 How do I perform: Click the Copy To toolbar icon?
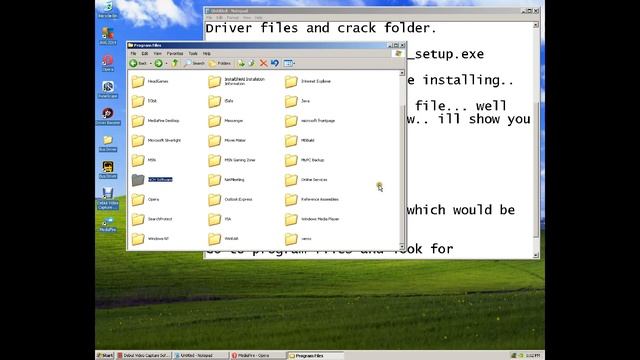pos(252,63)
